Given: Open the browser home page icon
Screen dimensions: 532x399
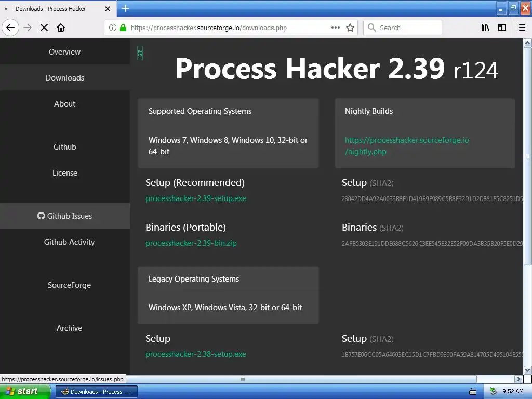Looking at the screenshot, I should tap(61, 28).
